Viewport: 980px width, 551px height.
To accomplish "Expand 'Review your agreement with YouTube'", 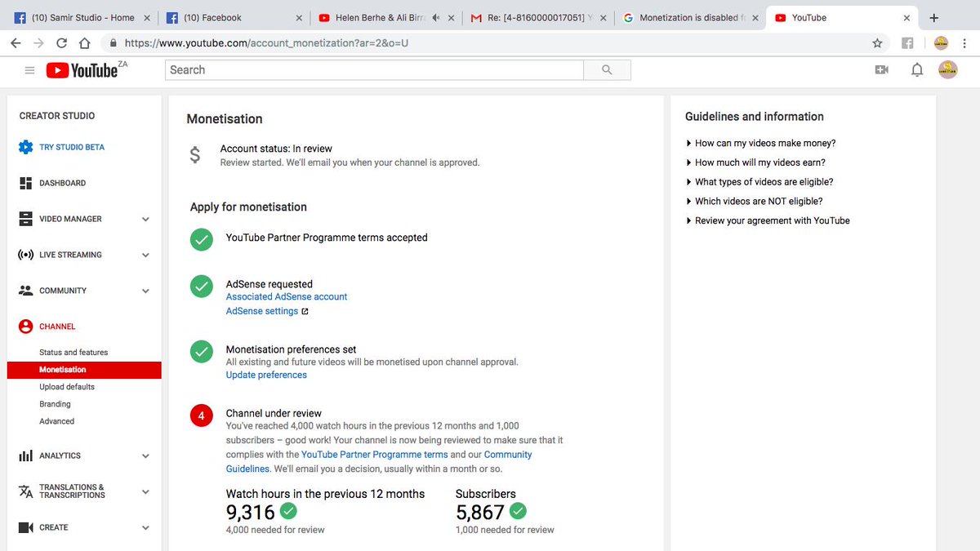I will pos(768,220).
